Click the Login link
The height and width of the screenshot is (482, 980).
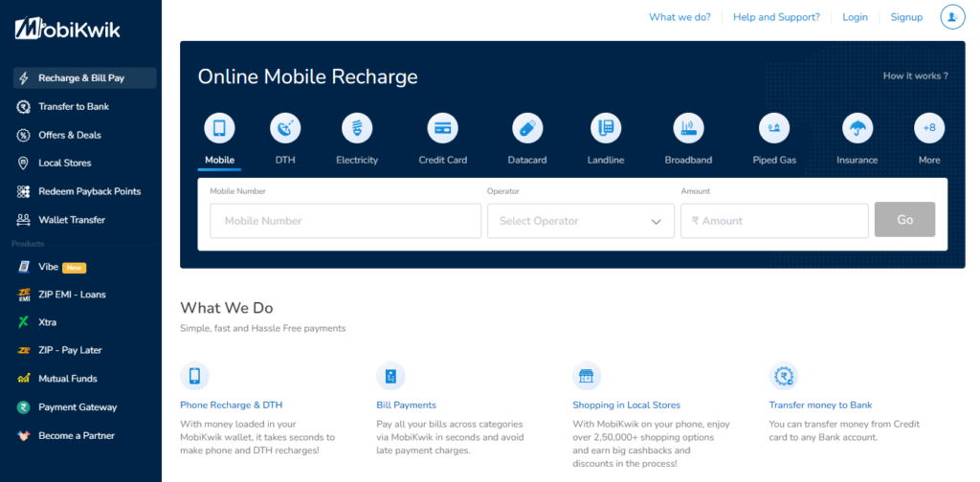click(x=855, y=17)
